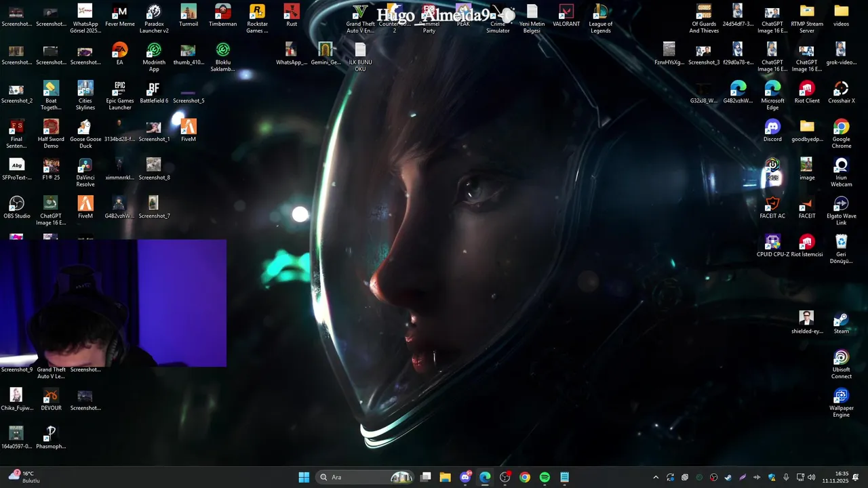Select the OBS Studio desktop icon
The height and width of the screenshot is (488, 868).
click(16, 208)
